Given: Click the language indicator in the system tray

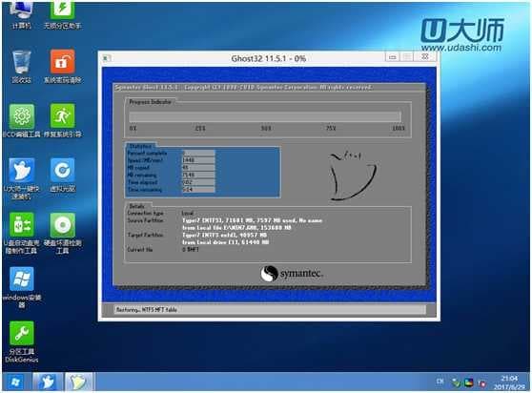Looking at the screenshot, I should [440, 382].
